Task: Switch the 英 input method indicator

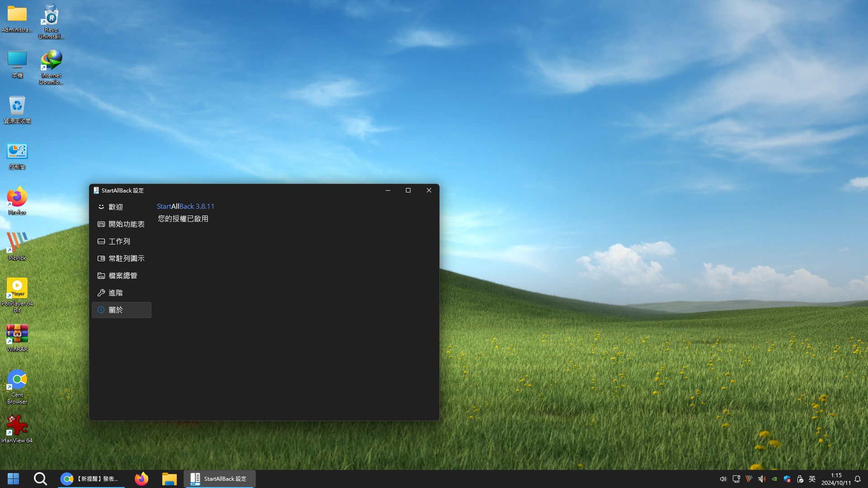Action: click(x=812, y=479)
